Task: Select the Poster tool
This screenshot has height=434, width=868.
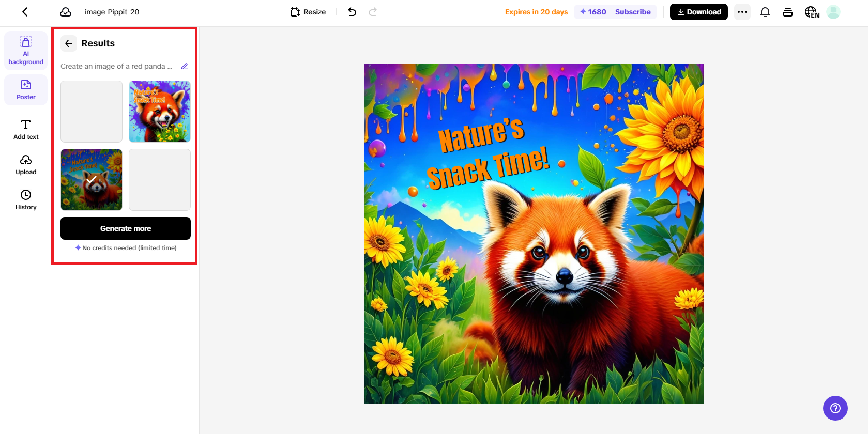Action: [26, 90]
